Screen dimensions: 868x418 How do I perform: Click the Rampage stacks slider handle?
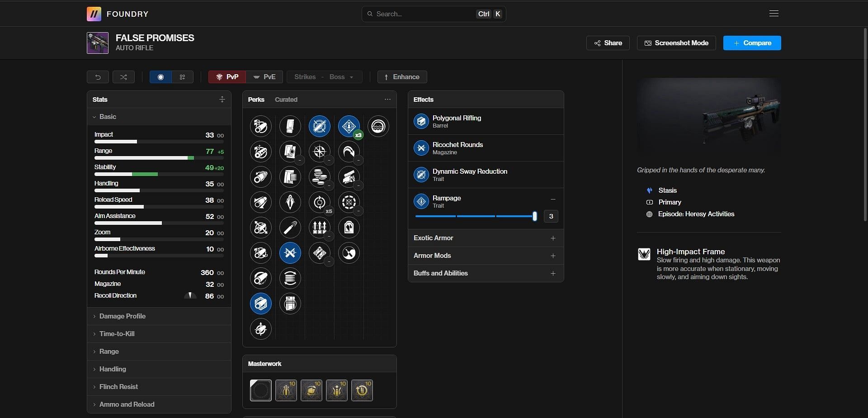[x=534, y=216]
